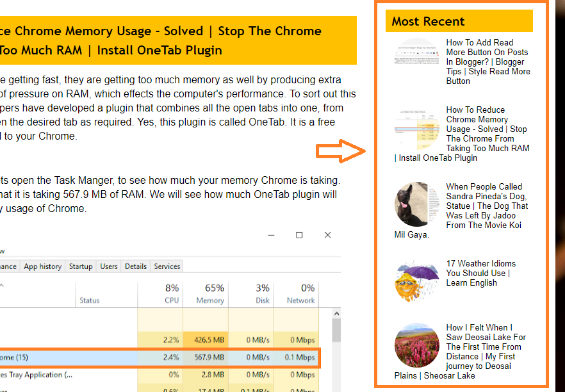Click the Most Recent heading
Screen dimensions: 565x392
(428, 21)
